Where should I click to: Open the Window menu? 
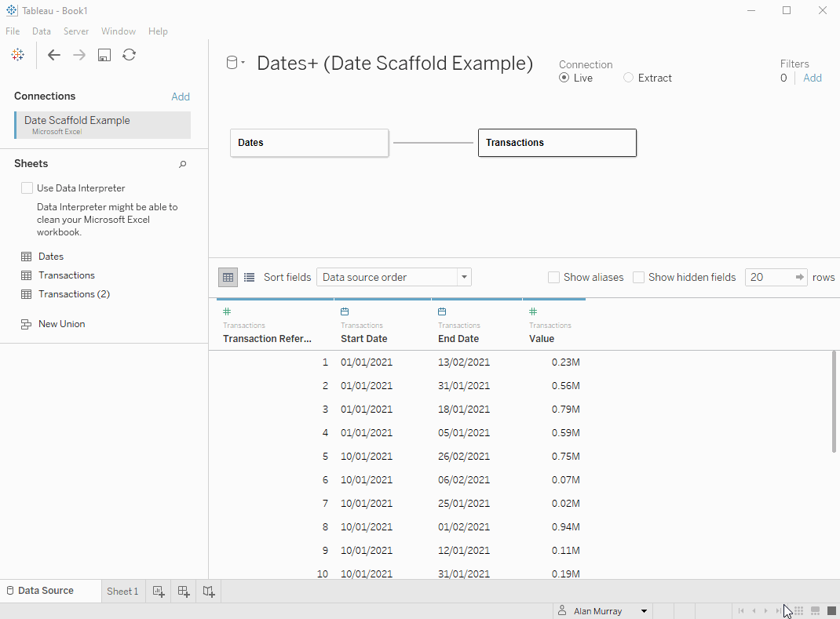point(119,31)
